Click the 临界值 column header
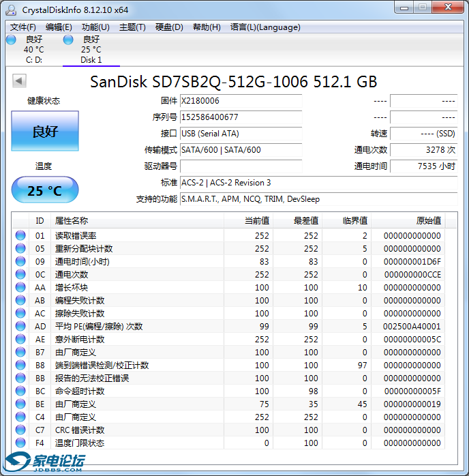The image size is (469, 476). (347, 221)
